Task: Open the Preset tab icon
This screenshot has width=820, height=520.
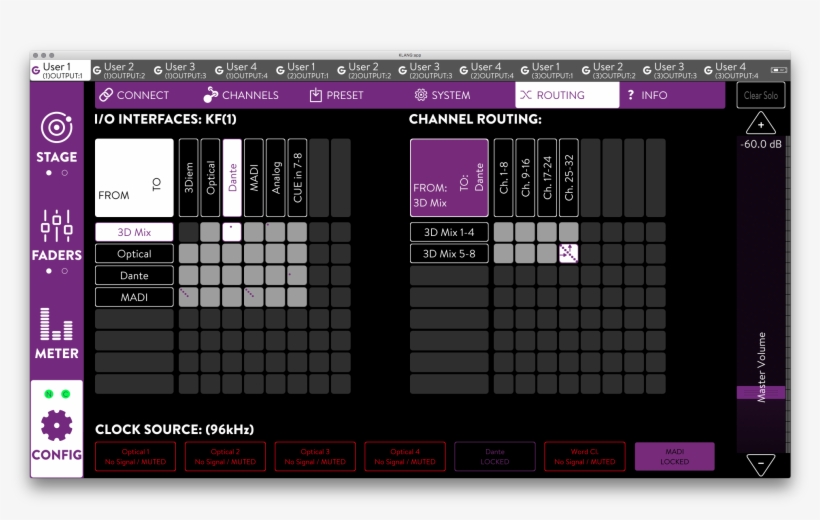Action: point(316,95)
